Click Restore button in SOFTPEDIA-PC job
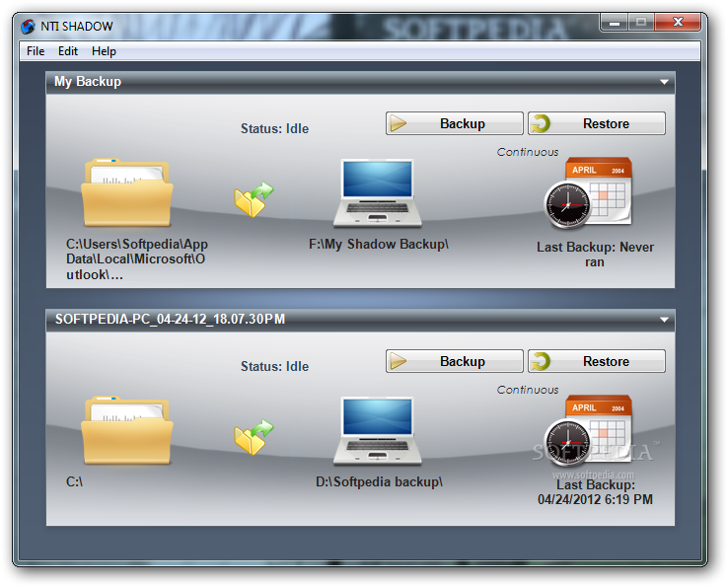Viewport: 728px width, 587px height. [597, 361]
